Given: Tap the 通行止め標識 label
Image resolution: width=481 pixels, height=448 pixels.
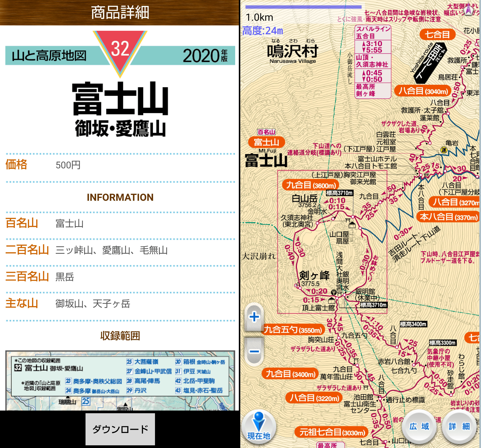Looking at the screenshot, I should (405, 400).
